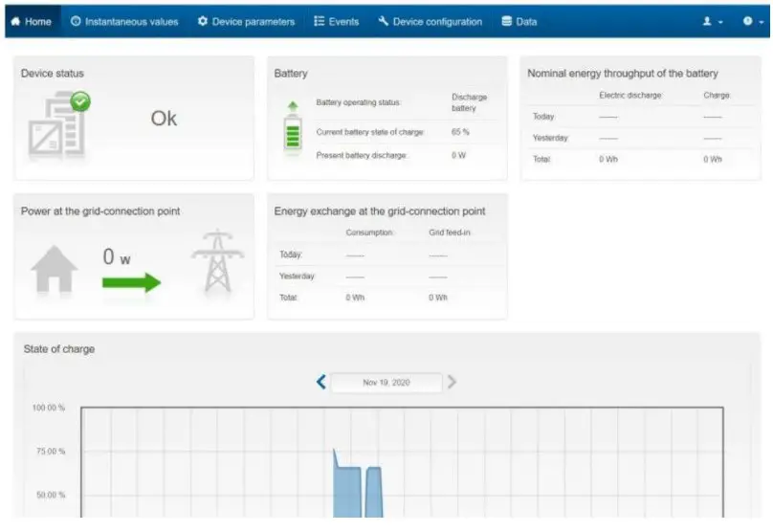Click 'Power at the grid-connection point' title
This screenshot has width=773, height=532.
coord(100,211)
